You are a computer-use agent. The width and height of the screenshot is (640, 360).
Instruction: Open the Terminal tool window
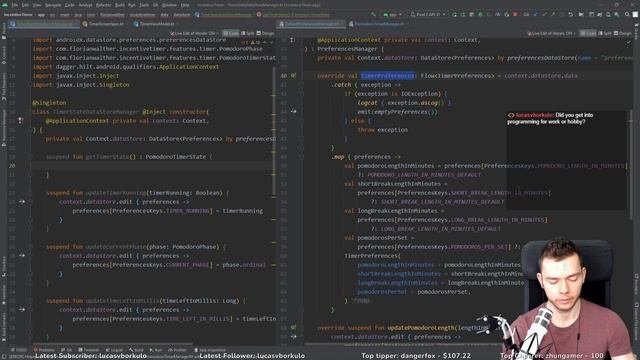pyautogui.click(x=89, y=350)
